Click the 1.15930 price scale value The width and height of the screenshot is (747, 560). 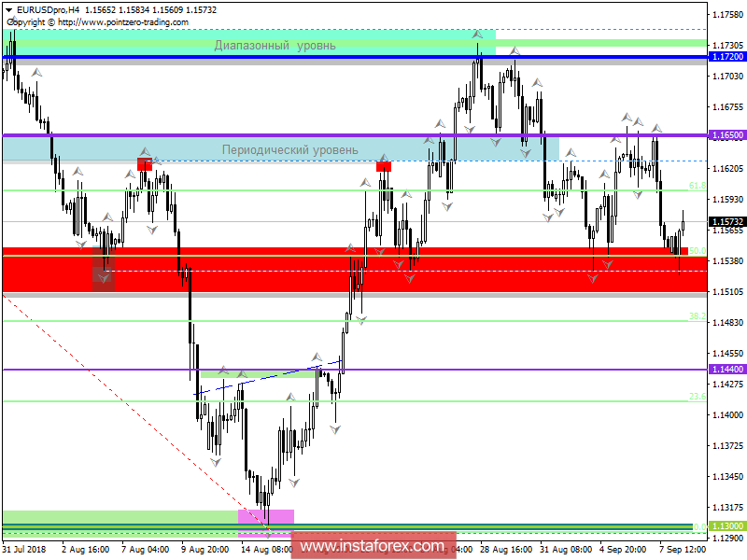727,199
